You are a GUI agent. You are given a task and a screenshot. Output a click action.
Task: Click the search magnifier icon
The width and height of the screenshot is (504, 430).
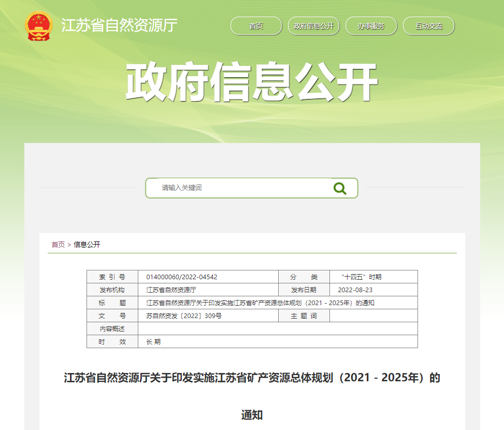(x=340, y=188)
